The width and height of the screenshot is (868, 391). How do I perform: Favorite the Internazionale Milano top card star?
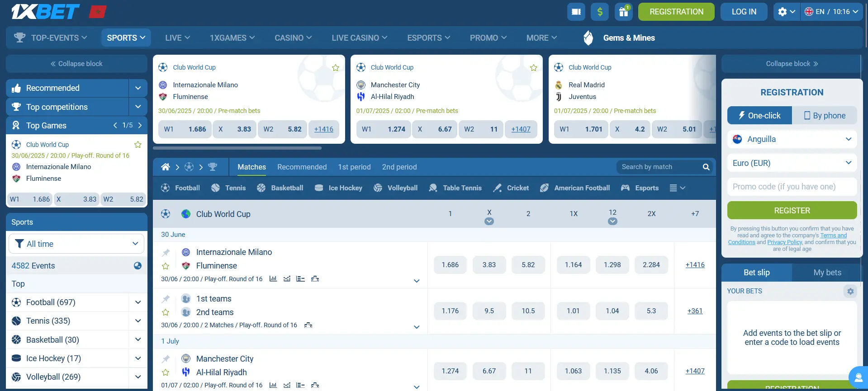click(336, 68)
